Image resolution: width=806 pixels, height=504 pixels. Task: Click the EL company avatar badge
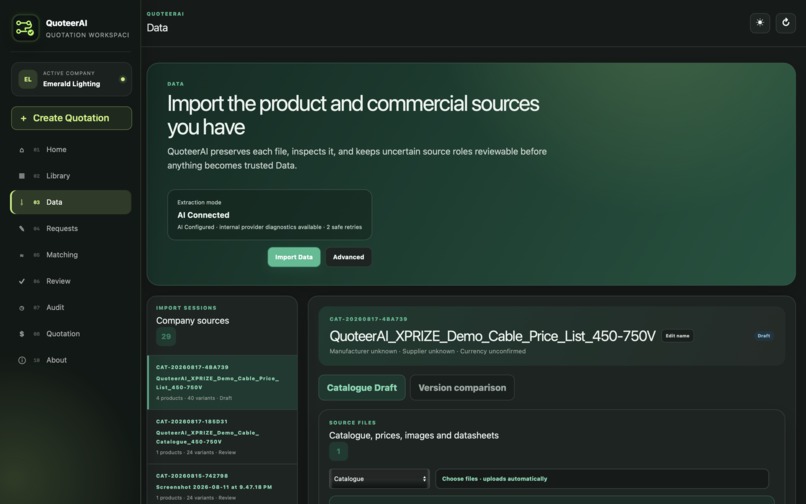click(x=28, y=79)
